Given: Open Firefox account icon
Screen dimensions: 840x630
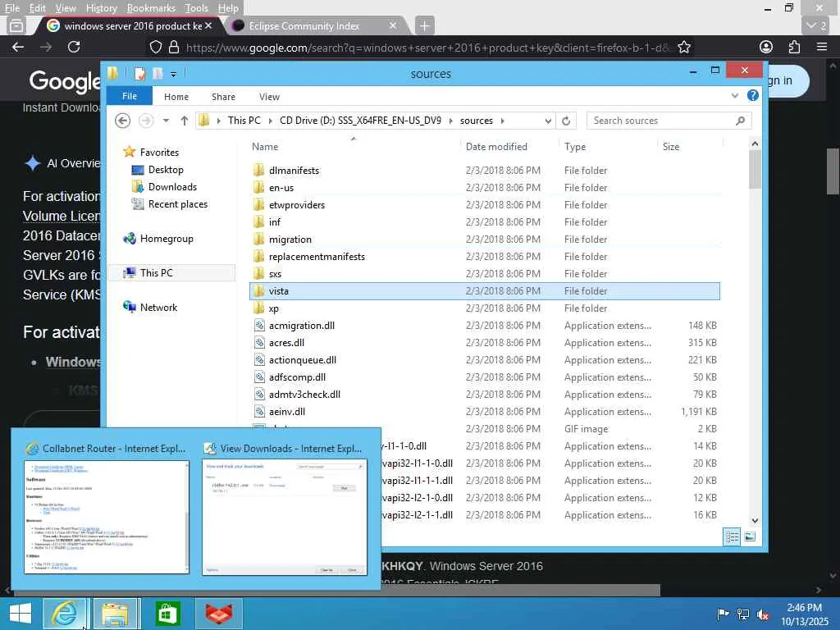Looking at the screenshot, I should point(766,47).
